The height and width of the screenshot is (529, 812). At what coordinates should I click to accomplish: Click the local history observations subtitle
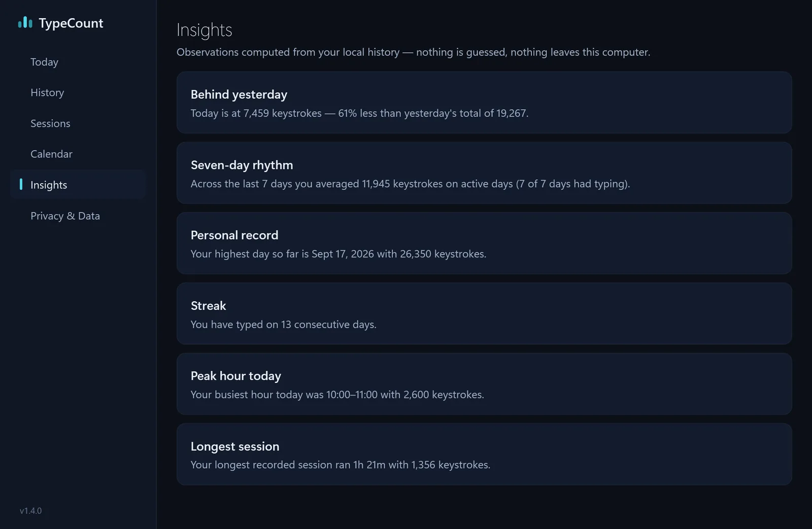coord(413,52)
